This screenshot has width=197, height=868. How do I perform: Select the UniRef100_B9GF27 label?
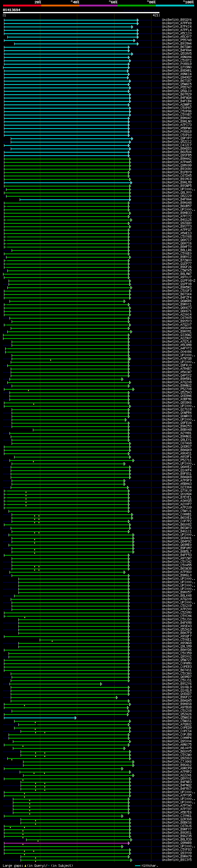[177, 697]
